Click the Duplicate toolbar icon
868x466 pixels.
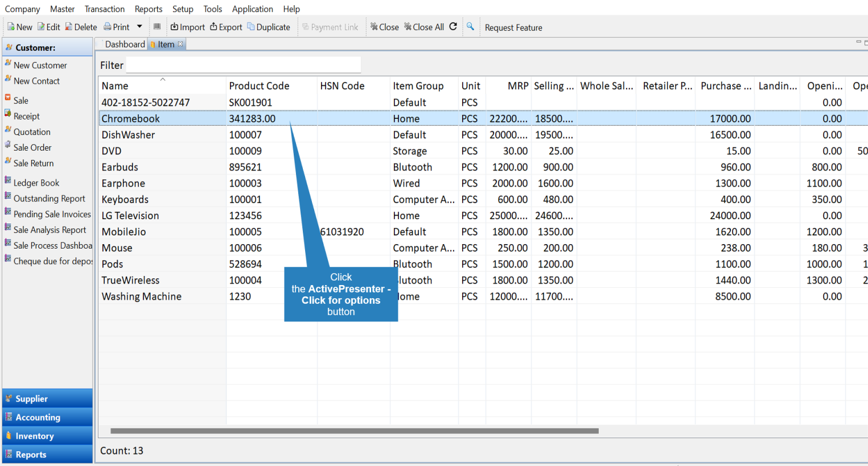click(269, 27)
